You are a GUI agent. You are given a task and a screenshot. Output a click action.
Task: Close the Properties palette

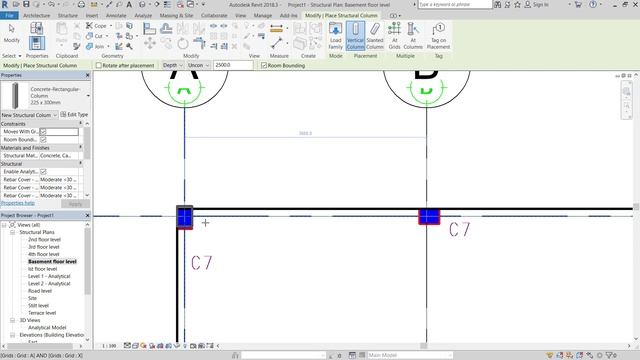click(x=87, y=76)
